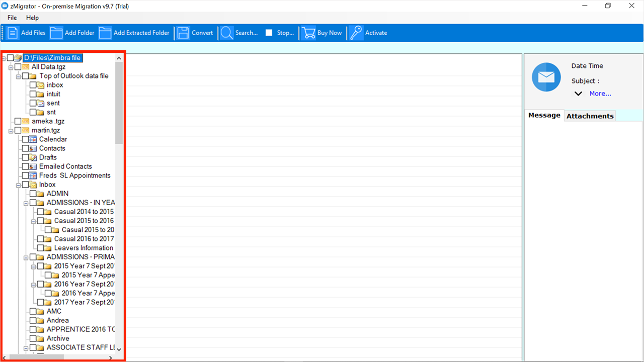Open the File menu
This screenshot has width=644, height=362.
coord(12,18)
